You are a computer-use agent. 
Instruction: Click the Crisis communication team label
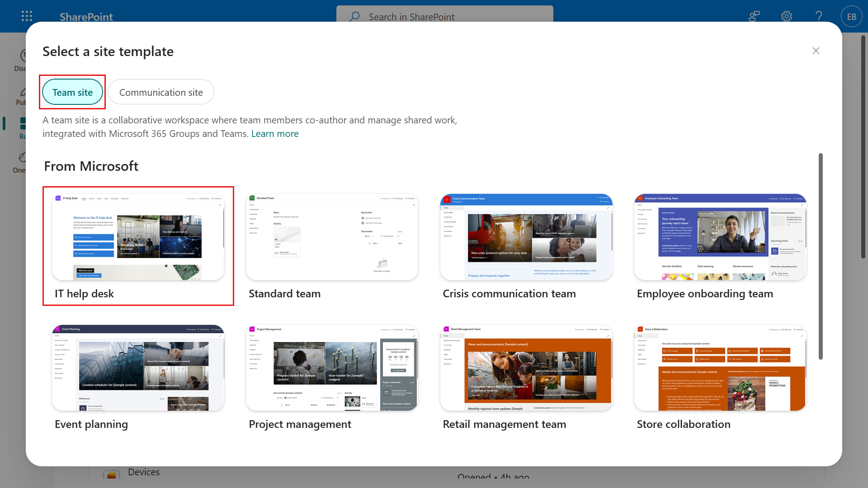pos(509,294)
